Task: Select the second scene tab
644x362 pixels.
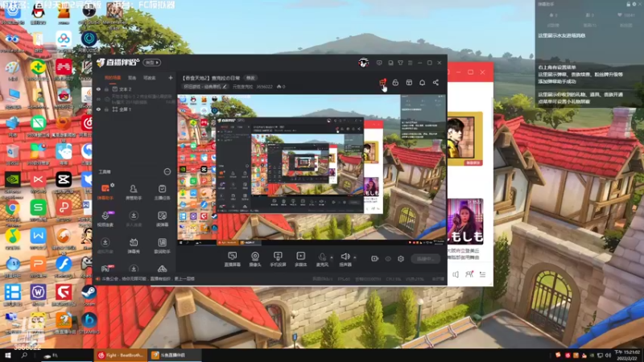Action: click(132, 77)
